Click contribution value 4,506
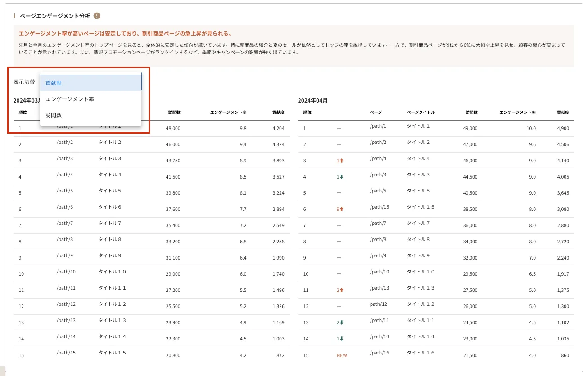 [x=563, y=144]
